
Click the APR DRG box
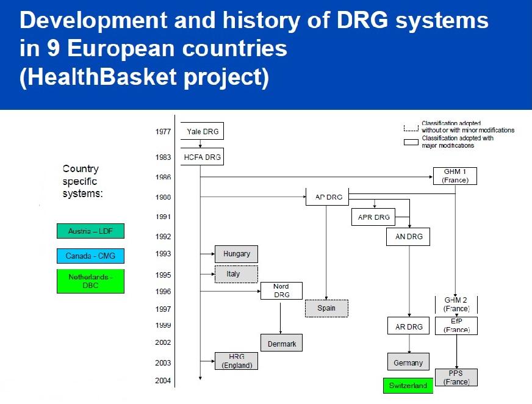tap(373, 217)
